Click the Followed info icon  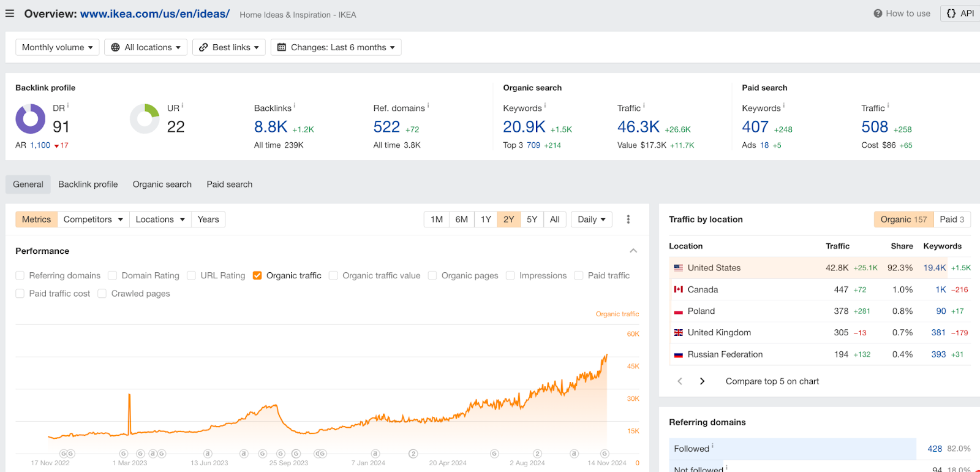713,446
